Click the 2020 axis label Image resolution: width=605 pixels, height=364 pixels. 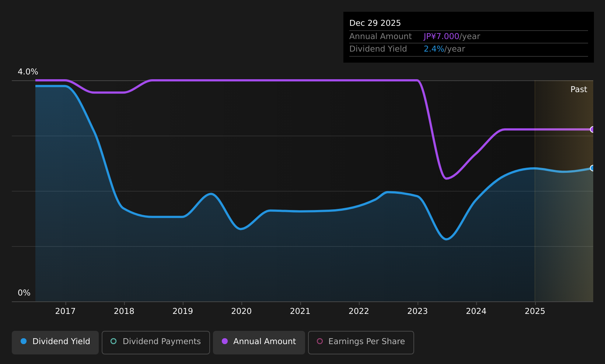(x=241, y=311)
